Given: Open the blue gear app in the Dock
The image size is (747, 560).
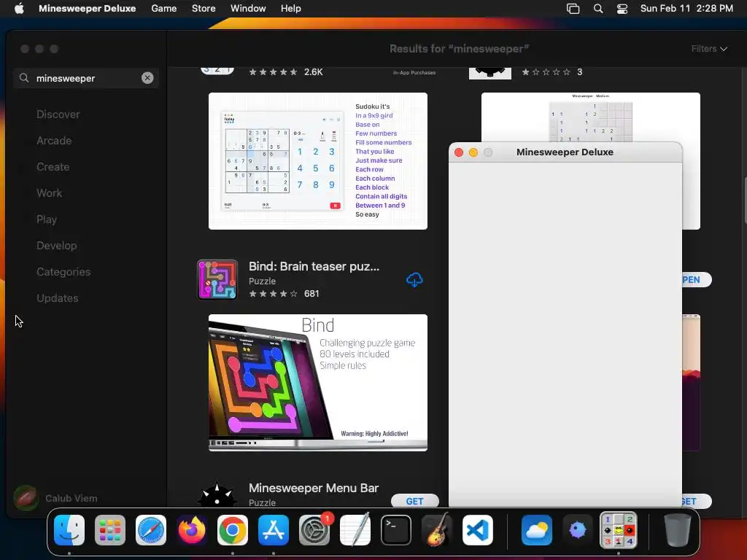Looking at the screenshot, I should [578, 530].
